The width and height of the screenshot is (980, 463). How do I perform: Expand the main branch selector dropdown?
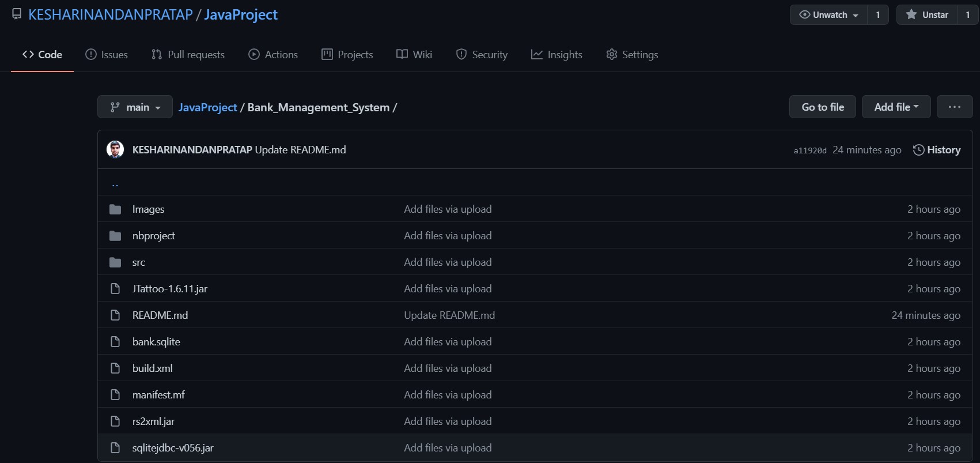pyautogui.click(x=135, y=107)
